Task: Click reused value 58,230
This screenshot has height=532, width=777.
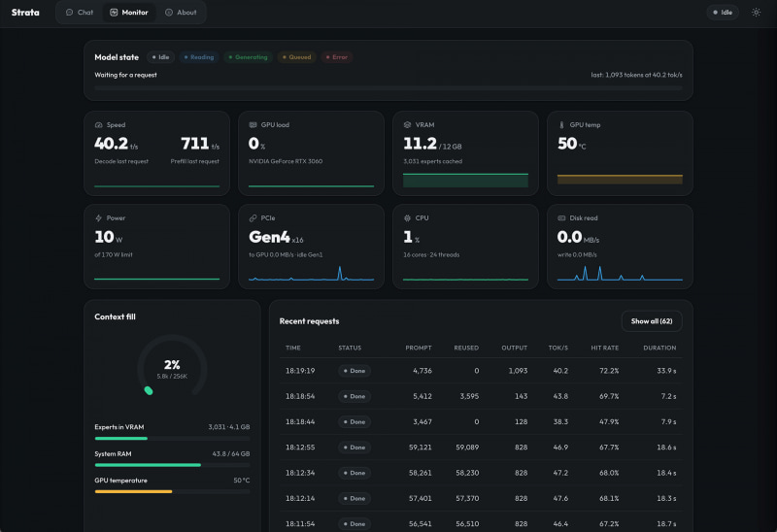Action: (467, 473)
